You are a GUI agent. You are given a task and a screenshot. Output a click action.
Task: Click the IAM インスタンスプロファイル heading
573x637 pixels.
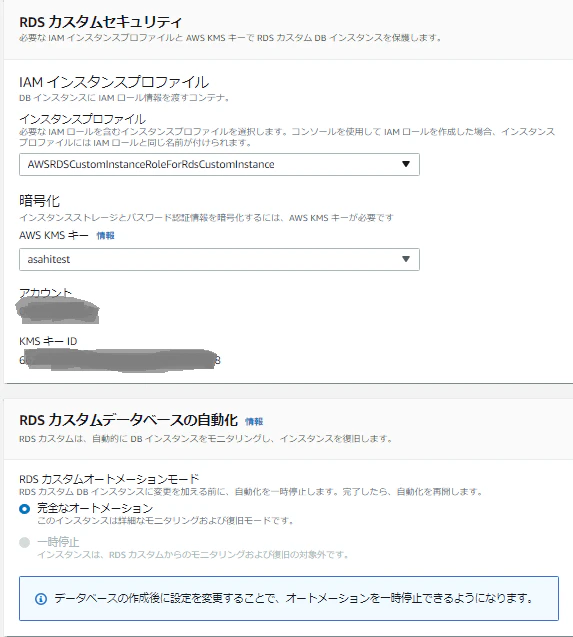pyautogui.click(x=114, y=82)
